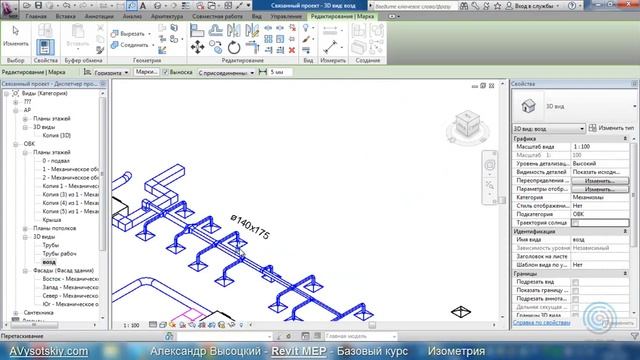Open the С присоединенным leader type dropdown
Viewport: 640px width, 360px height.
pyautogui.click(x=226, y=73)
